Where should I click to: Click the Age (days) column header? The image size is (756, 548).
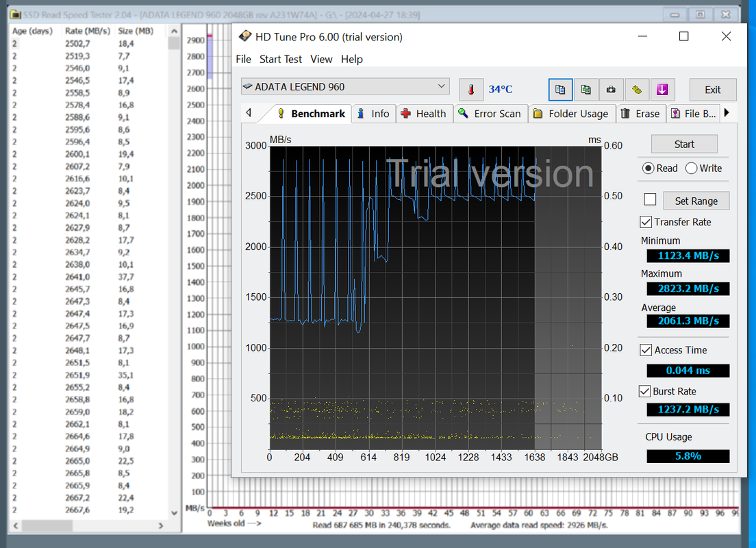[32, 31]
